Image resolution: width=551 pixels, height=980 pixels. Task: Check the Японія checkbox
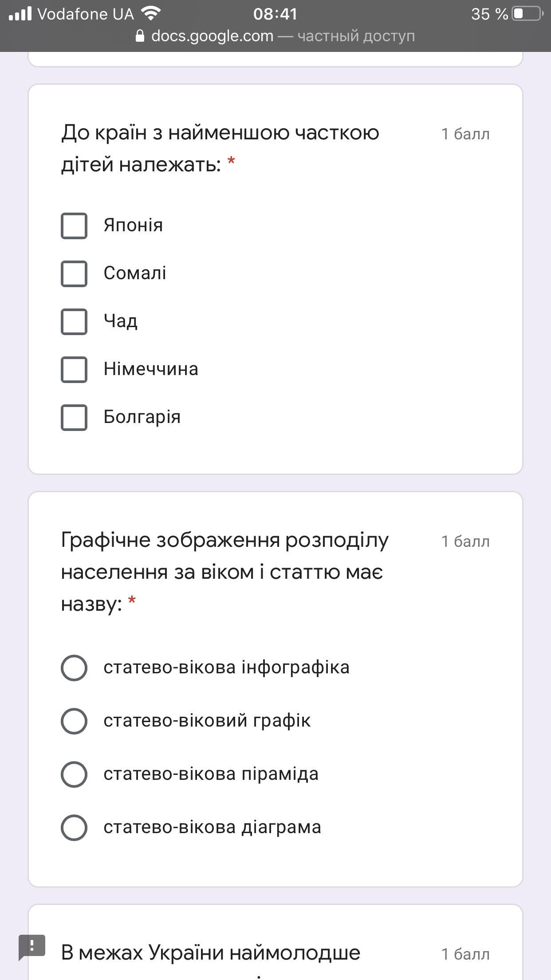pyautogui.click(x=74, y=226)
